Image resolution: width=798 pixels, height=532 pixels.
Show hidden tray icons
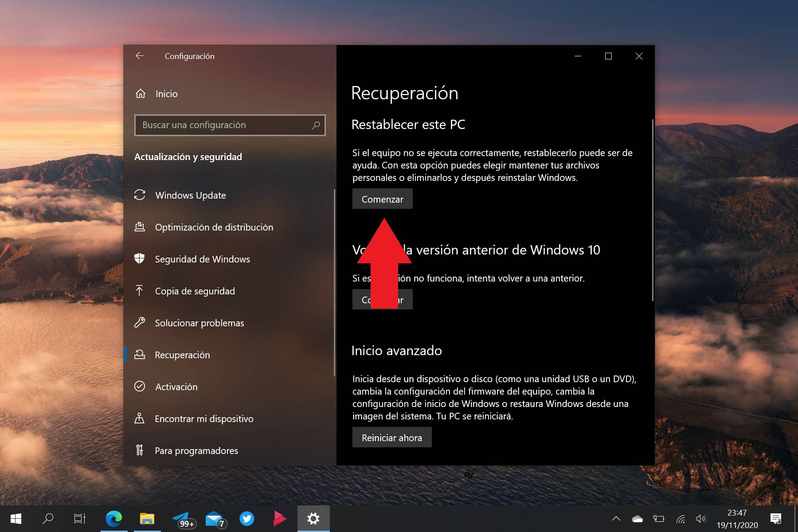(616, 518)
